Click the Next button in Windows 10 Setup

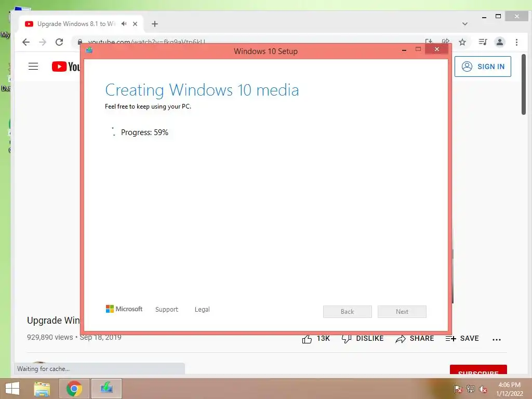pos(402,312)
